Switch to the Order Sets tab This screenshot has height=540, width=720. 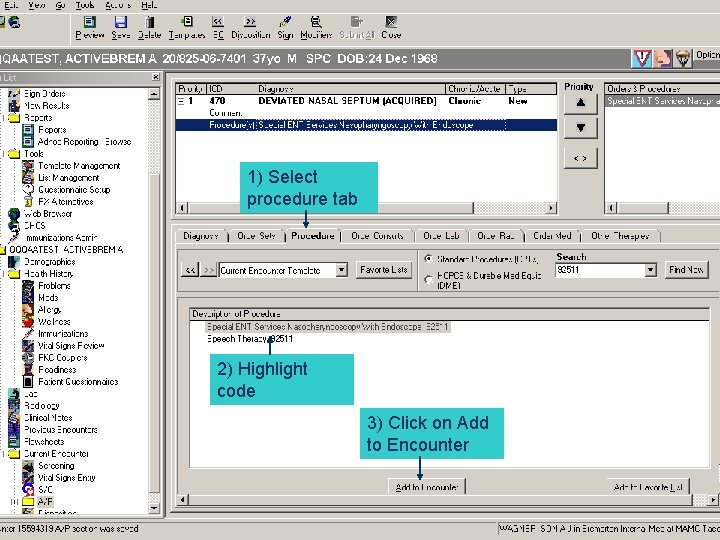point(256,236)
